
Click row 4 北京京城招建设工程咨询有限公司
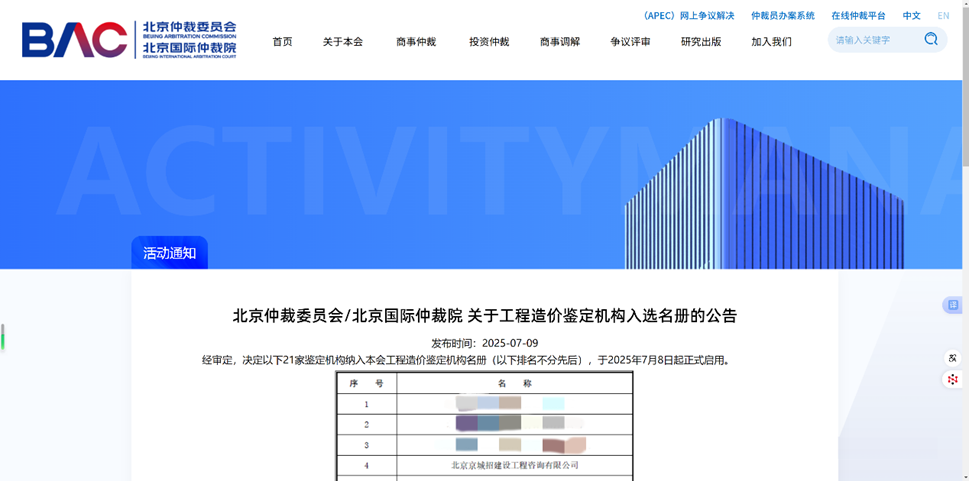(x=515, y=465)
